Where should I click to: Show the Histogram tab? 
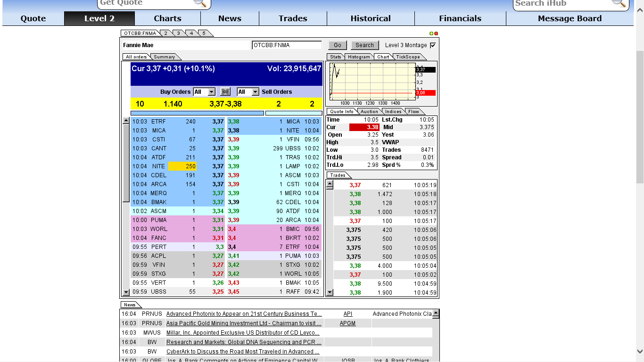click(x=359, y=57)
